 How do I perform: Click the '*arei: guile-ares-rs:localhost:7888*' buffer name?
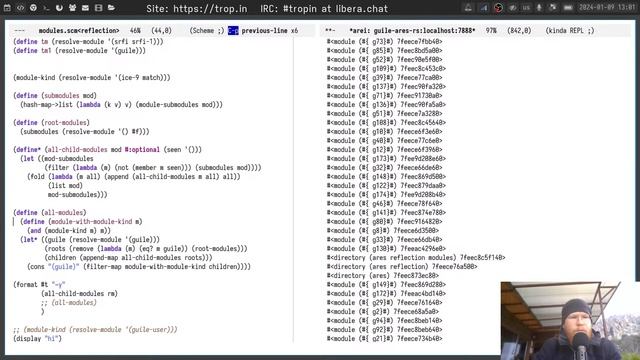(x=412, y=31)
